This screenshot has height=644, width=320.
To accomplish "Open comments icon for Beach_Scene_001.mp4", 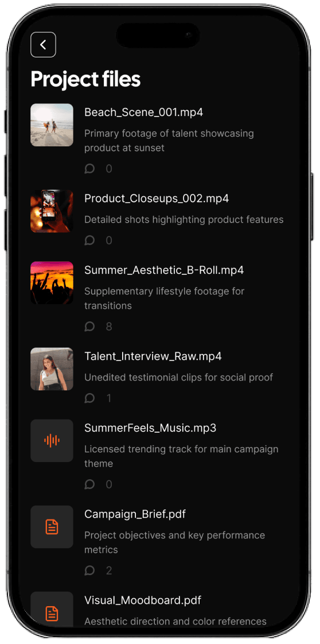I will tap(89, 169).
